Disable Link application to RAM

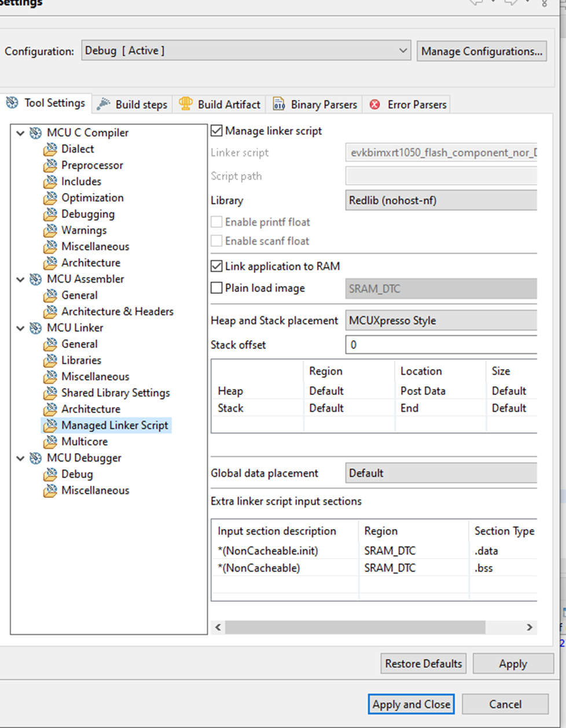tap(217, 267)
